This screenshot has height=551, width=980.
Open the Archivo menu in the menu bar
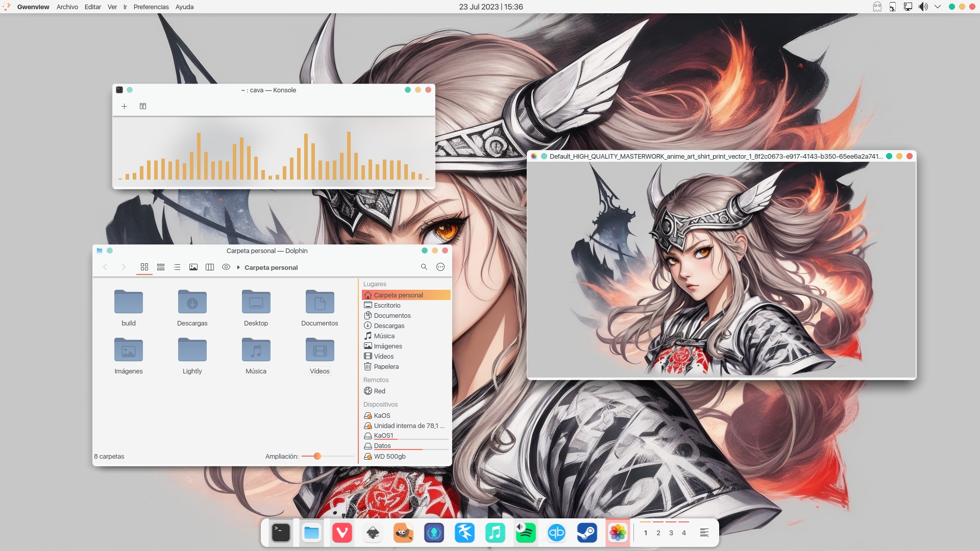coord(67,7)
